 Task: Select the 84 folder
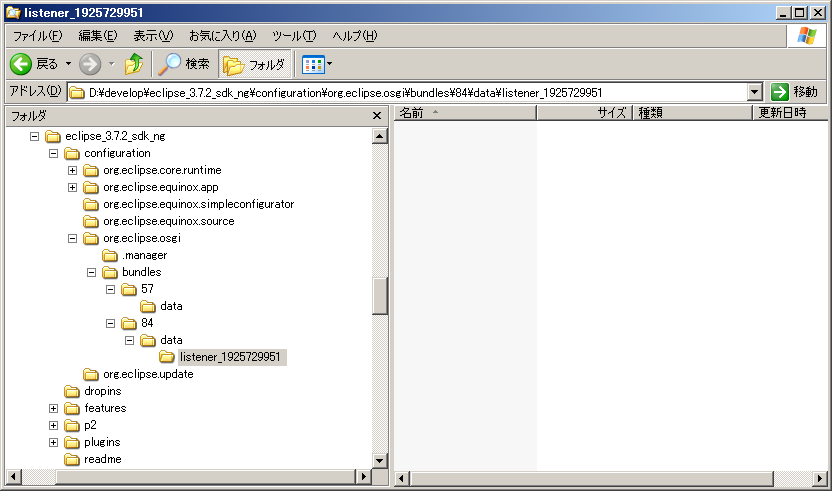(x=147, y=323)
